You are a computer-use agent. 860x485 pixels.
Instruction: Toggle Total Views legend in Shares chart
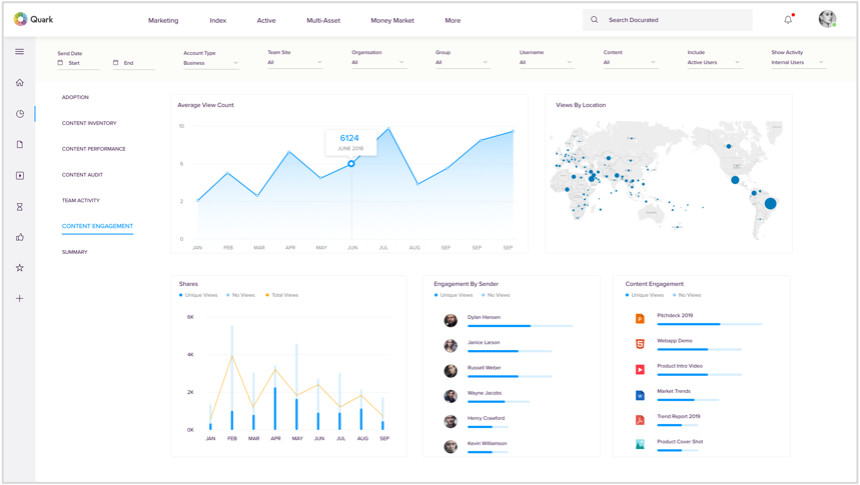coord(282,295)
